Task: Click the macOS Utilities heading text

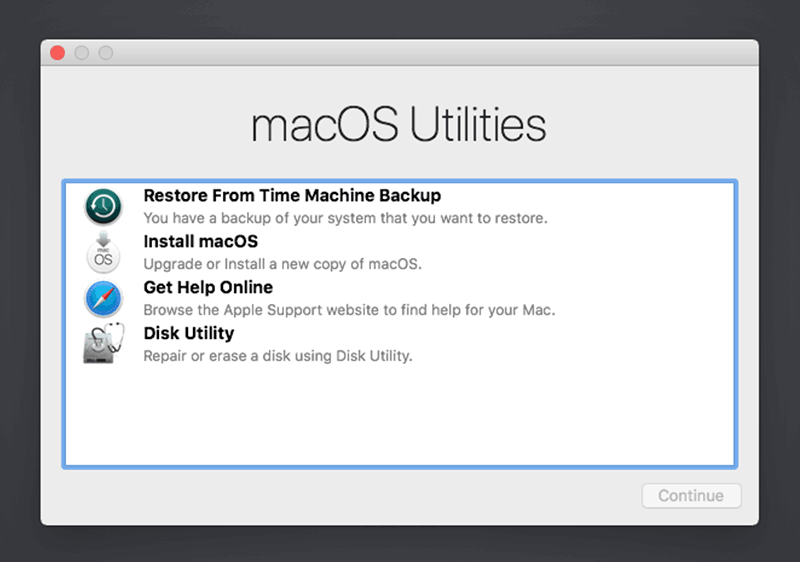Action: (x=398, y=125)
